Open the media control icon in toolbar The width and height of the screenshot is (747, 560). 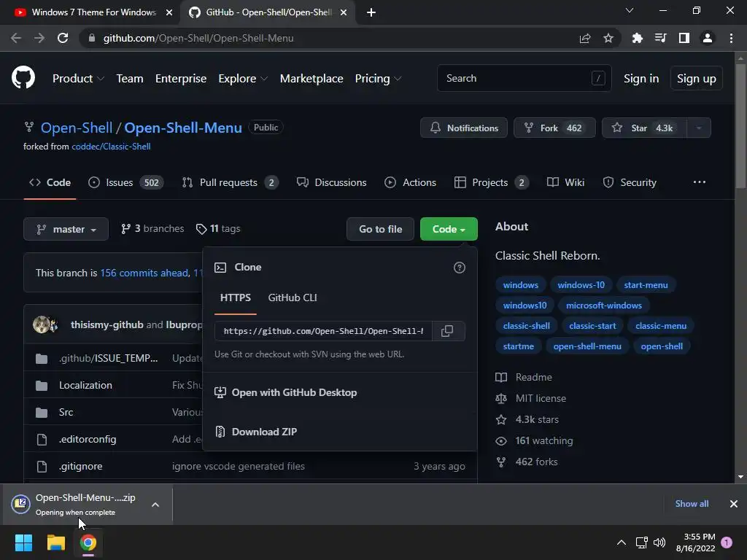pyautogui.click(x=661, y=38)
